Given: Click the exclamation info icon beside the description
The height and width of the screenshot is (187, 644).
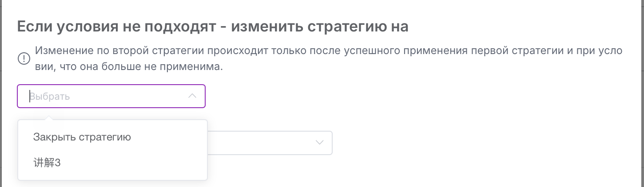Looking at the screenshot, I should pos(23,59).
